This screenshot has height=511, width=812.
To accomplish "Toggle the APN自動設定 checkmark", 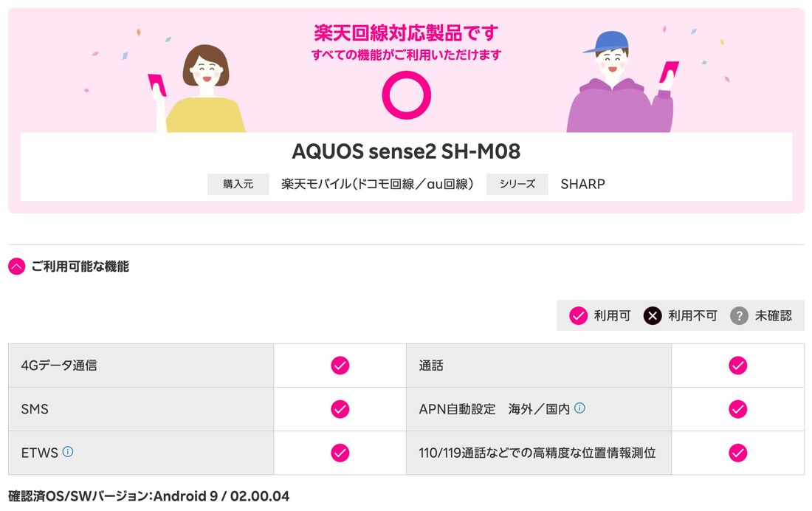I will pyautogui.click(x=738, y=409).
